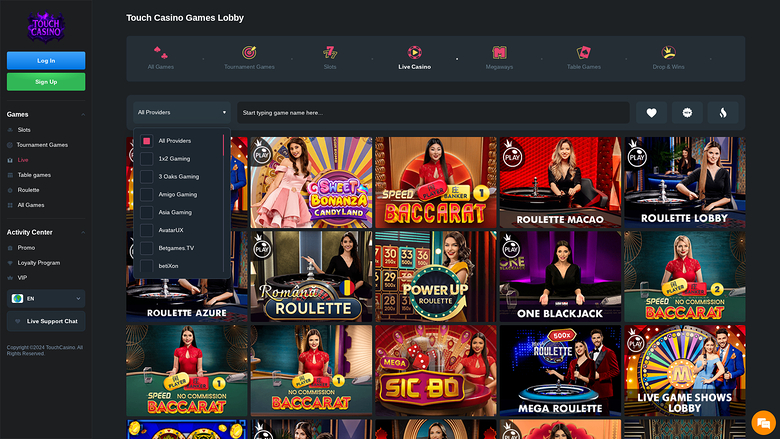This screenshot has width=780, height=439.
Task: Open the Roulette Lobby game tile
Action: (685, 182)
